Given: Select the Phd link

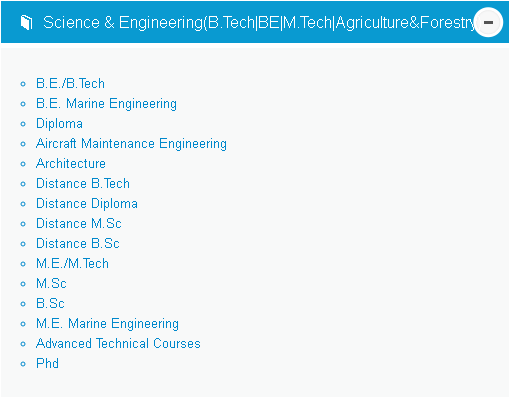Looking at the screenshot, I should (x=47, y=364).
